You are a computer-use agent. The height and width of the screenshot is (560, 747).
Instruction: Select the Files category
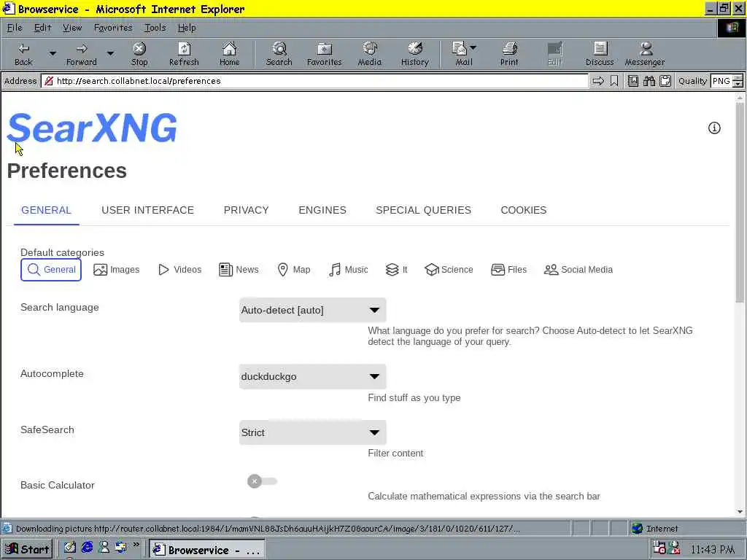tap(508, 270)
